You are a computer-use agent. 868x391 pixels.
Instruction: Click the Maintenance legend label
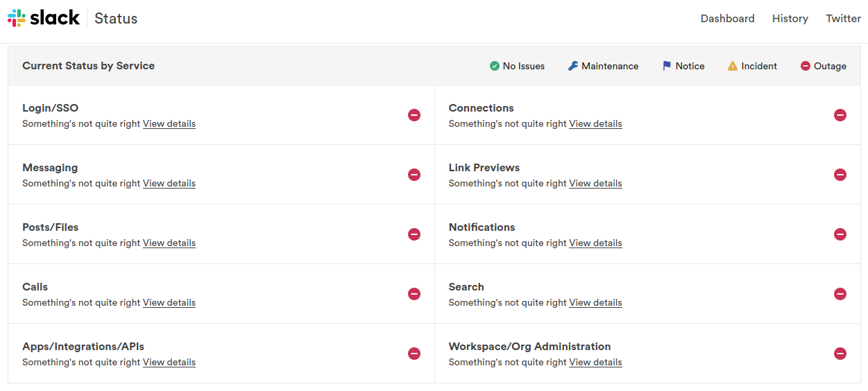tap(610, 66)
